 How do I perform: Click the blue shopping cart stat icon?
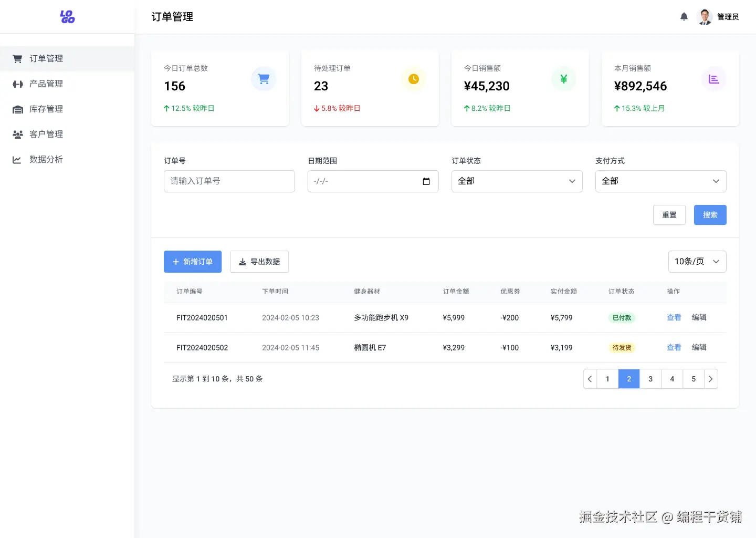(x=264, y=79)
